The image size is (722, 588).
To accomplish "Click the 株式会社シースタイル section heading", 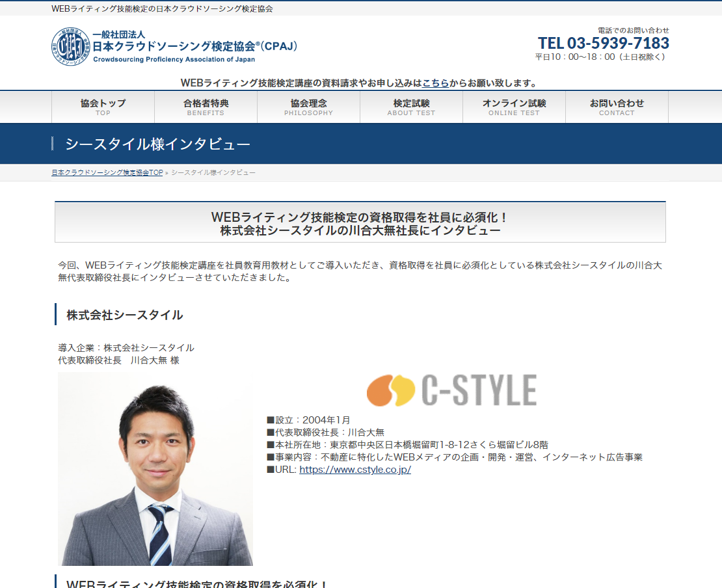I will tap(125, 315).
